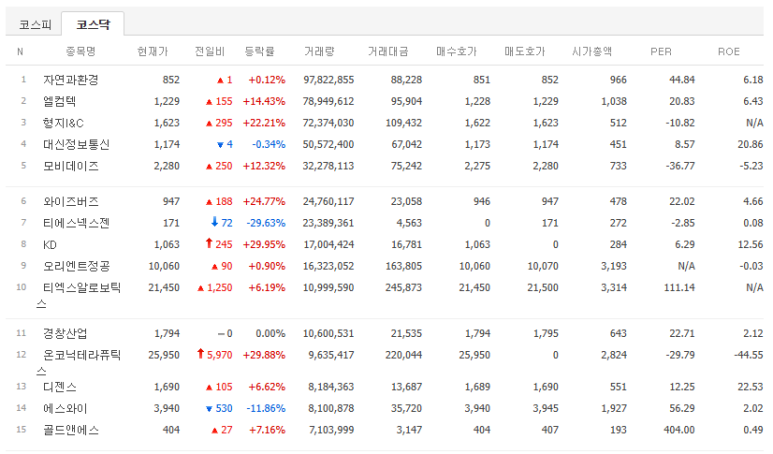
Task: Click 티엑스알로보틱스 market cap 3,314
Action: point(614,288)
